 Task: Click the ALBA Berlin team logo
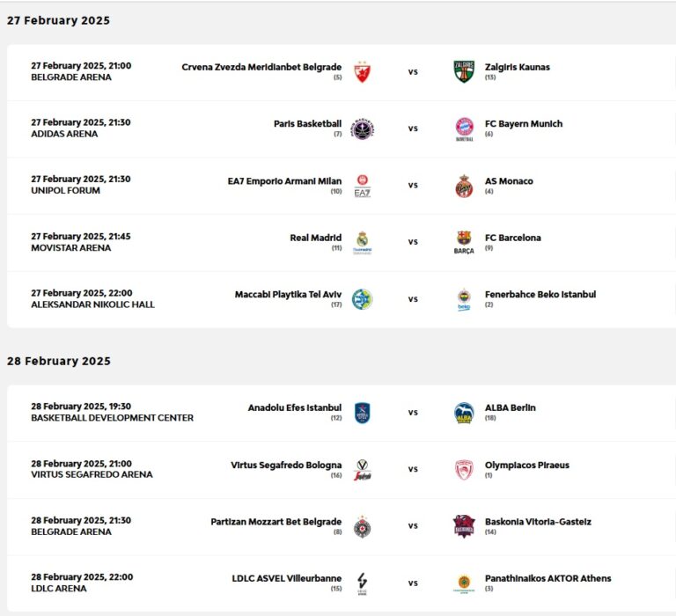point(464,413)
